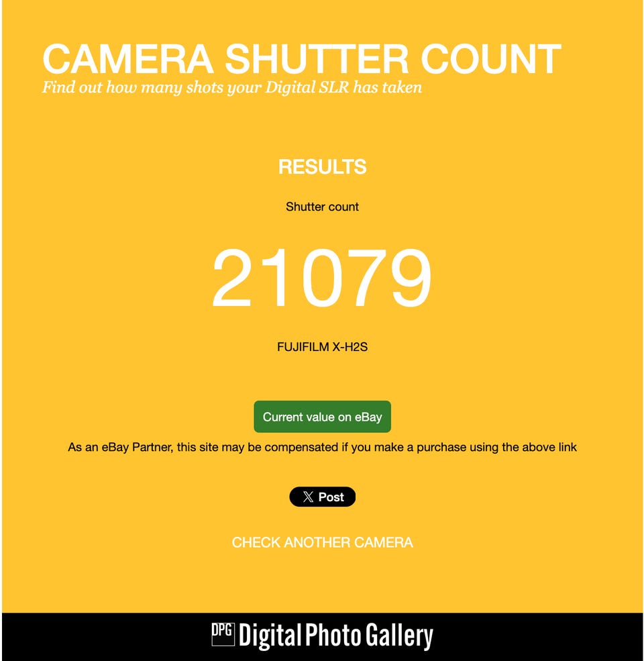
Task: Follow the CHECK ANOTHER CAMERA link
Action: pyautogui.click(x=323, y=542)
